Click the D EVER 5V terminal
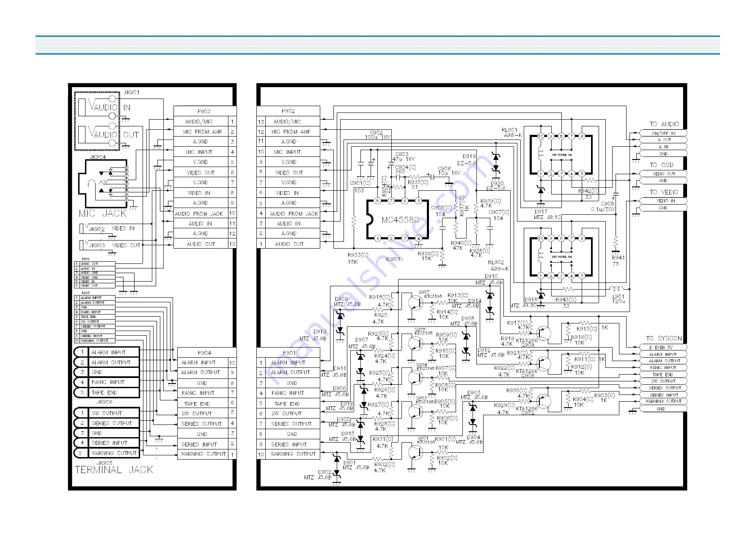 point(663,348)
